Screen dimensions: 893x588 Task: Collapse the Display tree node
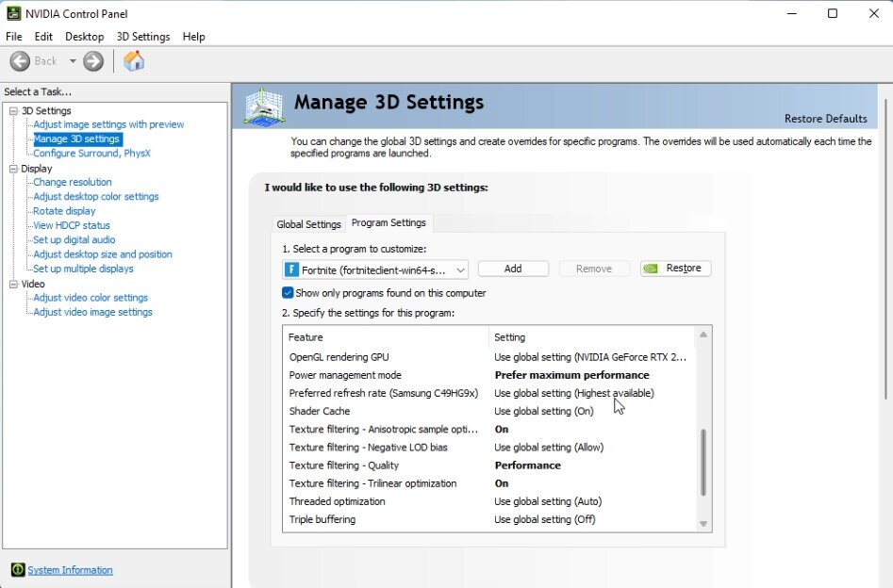point(13,169)
